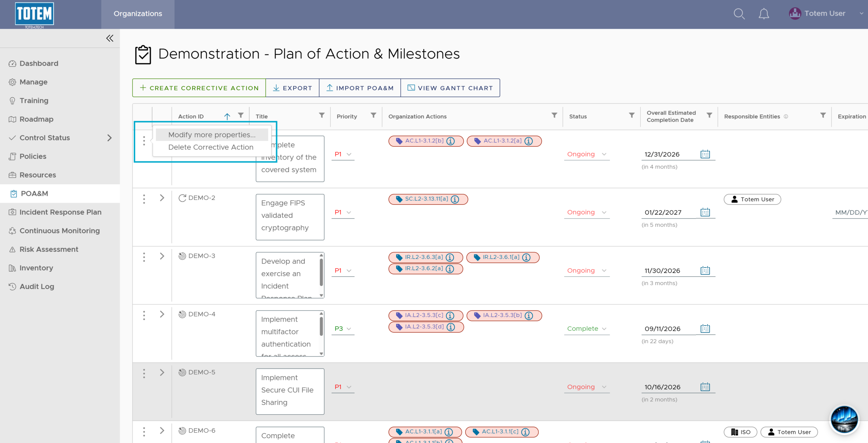Click info icon on IA.L2-3.5.3[c] tag
The image size is (868, 443).
450,316
